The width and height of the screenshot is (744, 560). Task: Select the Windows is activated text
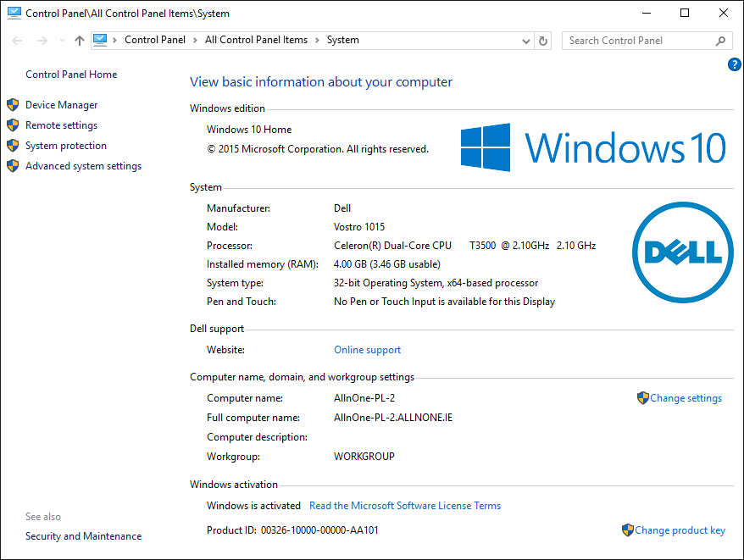[254, 506]
